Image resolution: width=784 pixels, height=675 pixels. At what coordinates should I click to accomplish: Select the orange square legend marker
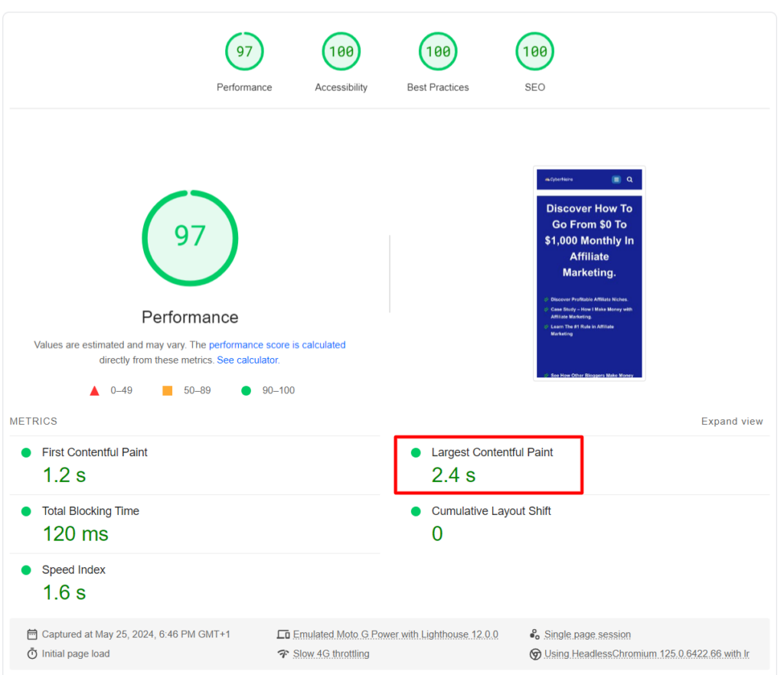pyautogui.click(x=168, y=390)
